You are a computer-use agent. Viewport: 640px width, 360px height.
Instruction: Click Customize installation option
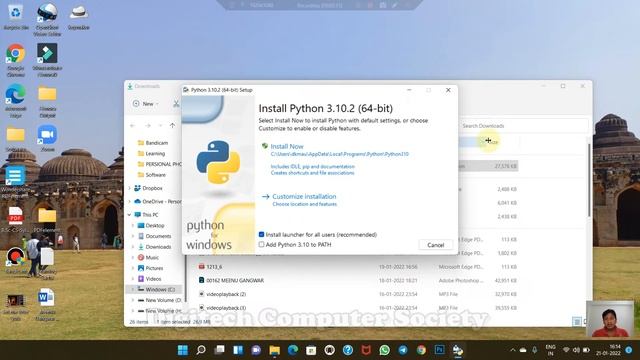coord(304,196)
